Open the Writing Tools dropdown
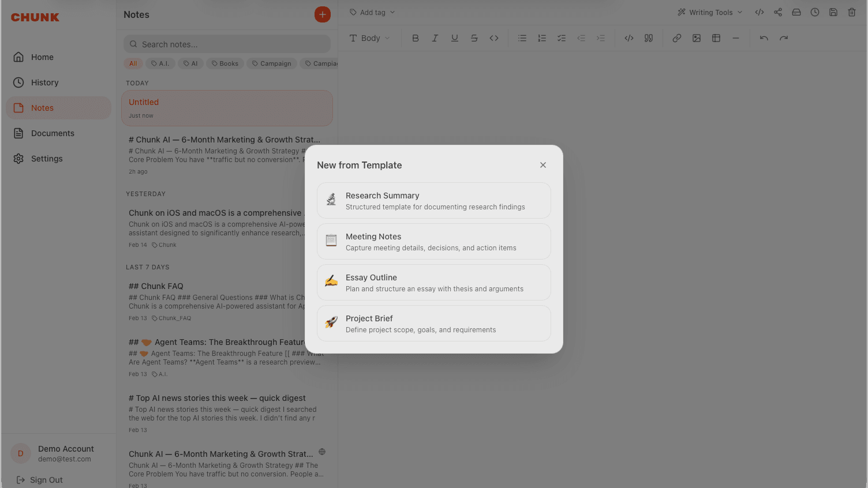 [x=709, y=12]
